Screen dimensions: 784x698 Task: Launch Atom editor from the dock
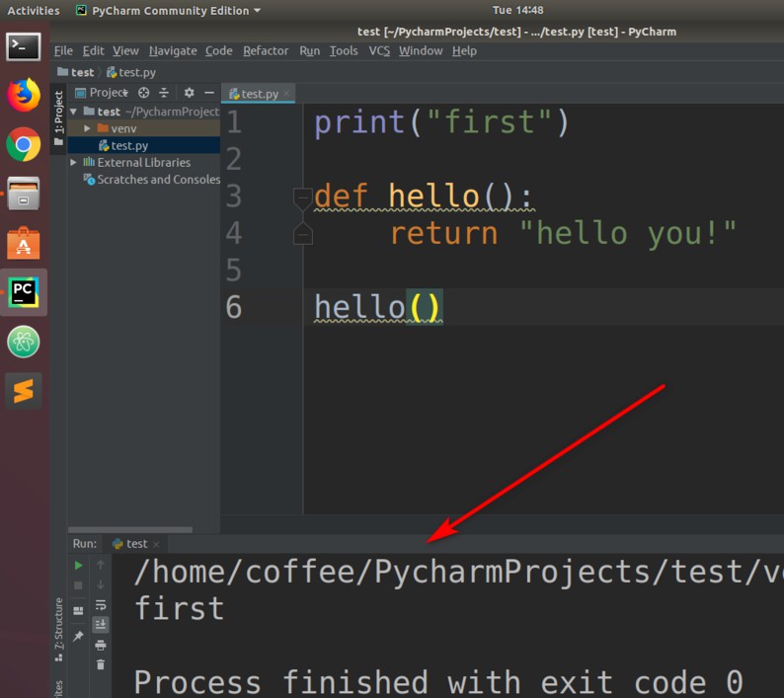pos(24,342)
